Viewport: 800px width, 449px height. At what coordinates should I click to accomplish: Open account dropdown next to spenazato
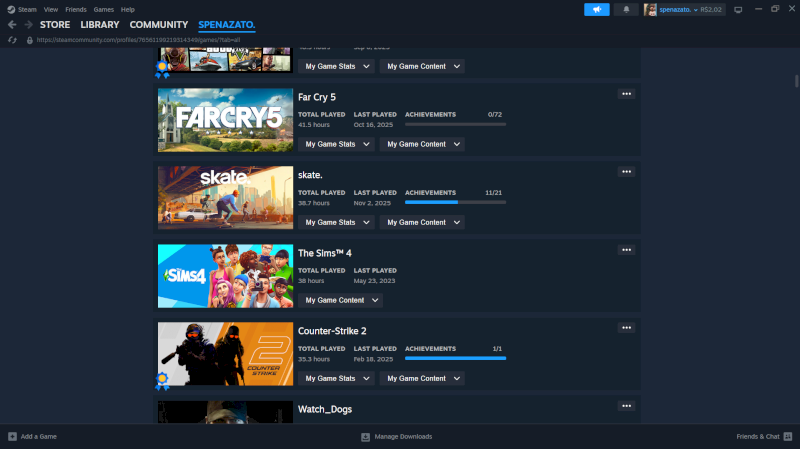tap(695, 10)
